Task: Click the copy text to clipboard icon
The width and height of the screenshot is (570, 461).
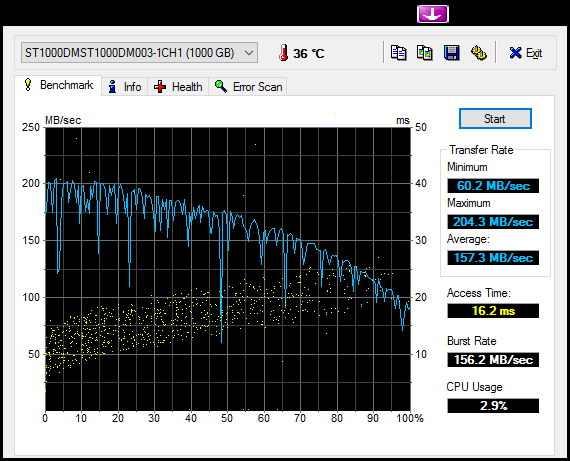Action: pyautogui.click(x=398, y=53)
